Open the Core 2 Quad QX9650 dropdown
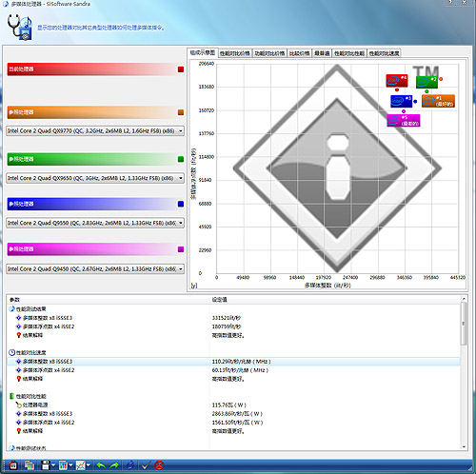Viewport: 476px width, 474px height. (x=95, y=178)
